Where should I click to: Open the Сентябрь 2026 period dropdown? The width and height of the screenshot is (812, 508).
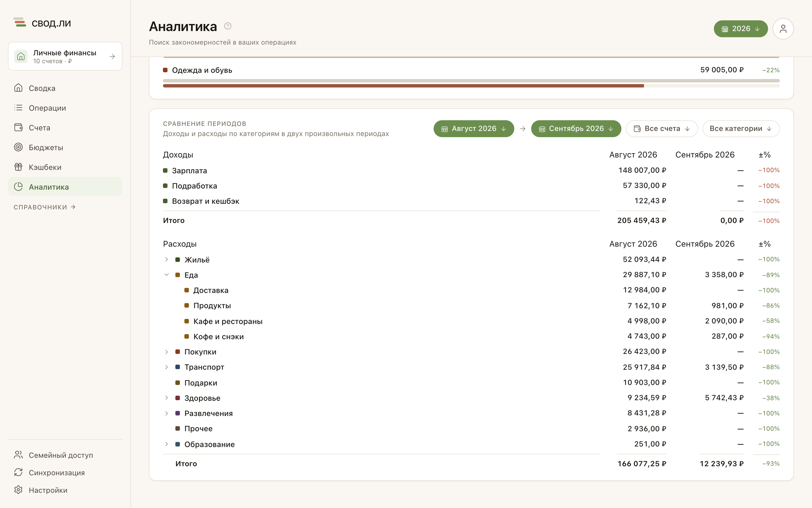(576, 129)
